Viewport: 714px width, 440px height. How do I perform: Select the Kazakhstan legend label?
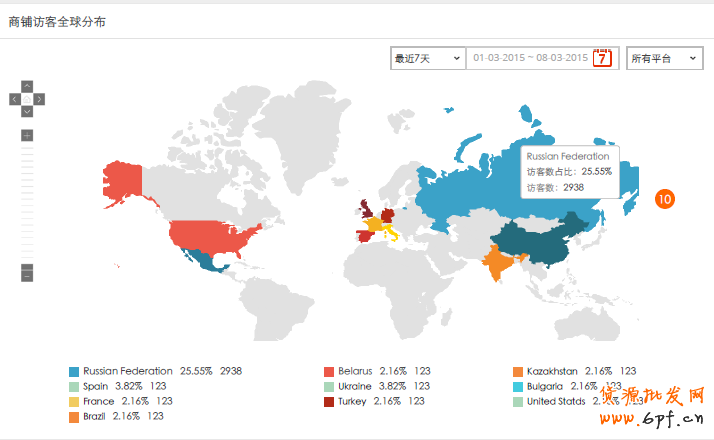[554, 370]
